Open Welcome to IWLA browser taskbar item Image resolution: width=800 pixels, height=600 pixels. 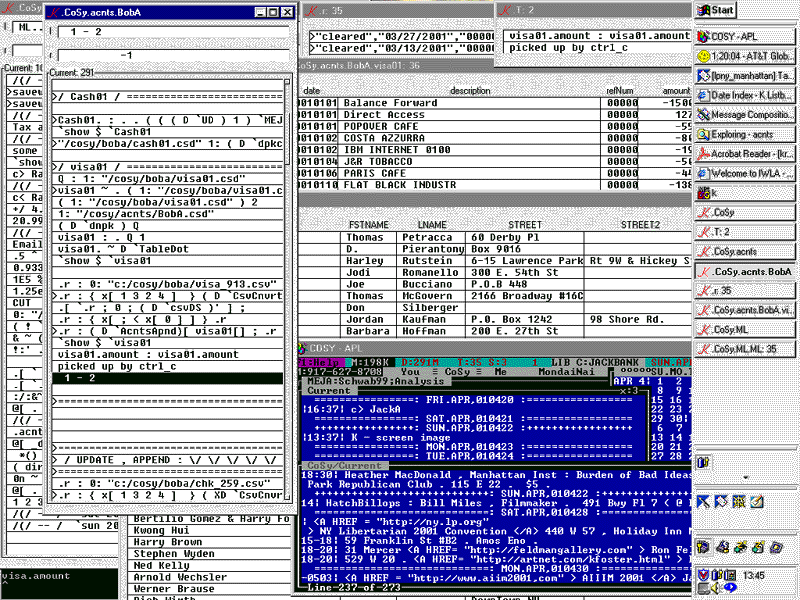click(x=744, y=173)
